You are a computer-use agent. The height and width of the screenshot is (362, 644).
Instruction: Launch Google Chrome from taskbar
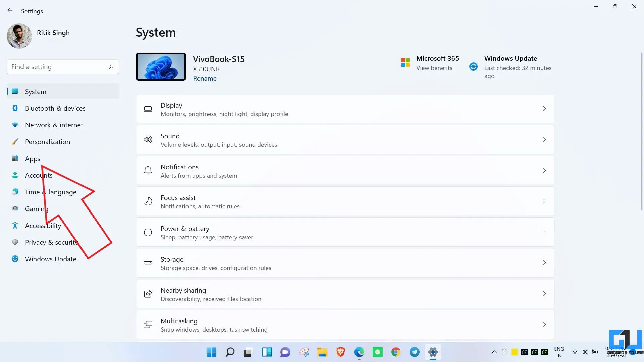(396, 352)
